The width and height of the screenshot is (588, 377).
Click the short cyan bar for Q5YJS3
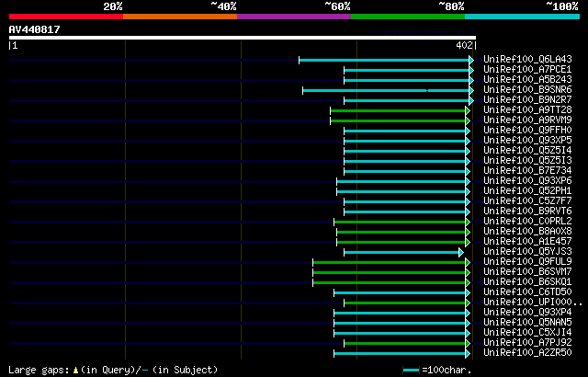[404, 253]
